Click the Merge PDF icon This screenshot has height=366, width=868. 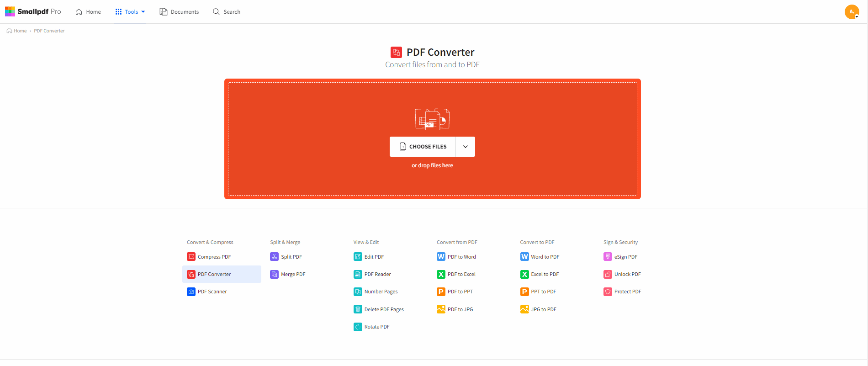275,274
